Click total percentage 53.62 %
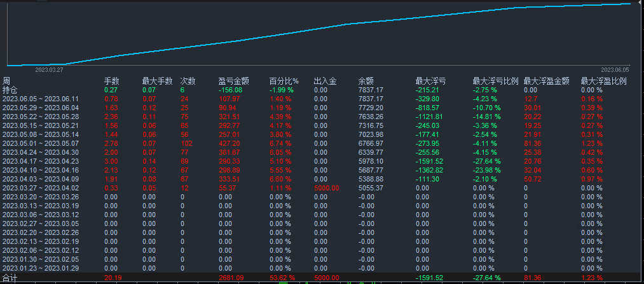 (282, 278)
